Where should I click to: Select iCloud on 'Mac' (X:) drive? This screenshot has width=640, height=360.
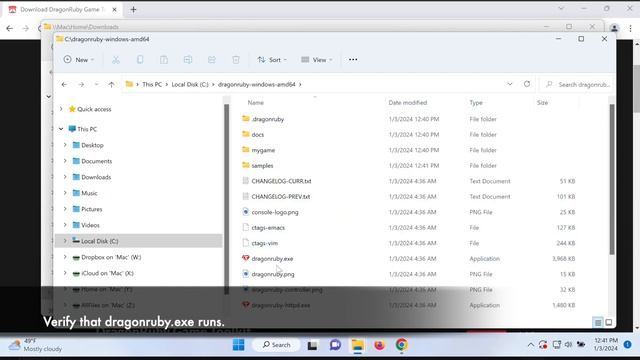click(107, 273)
